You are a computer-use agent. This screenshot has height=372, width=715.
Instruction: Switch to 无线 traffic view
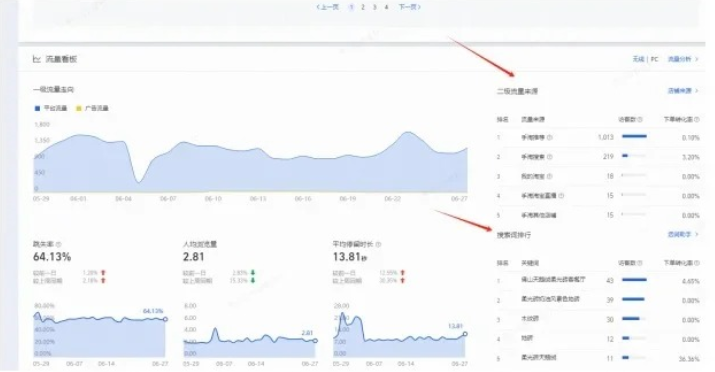(x=638, y=59)
